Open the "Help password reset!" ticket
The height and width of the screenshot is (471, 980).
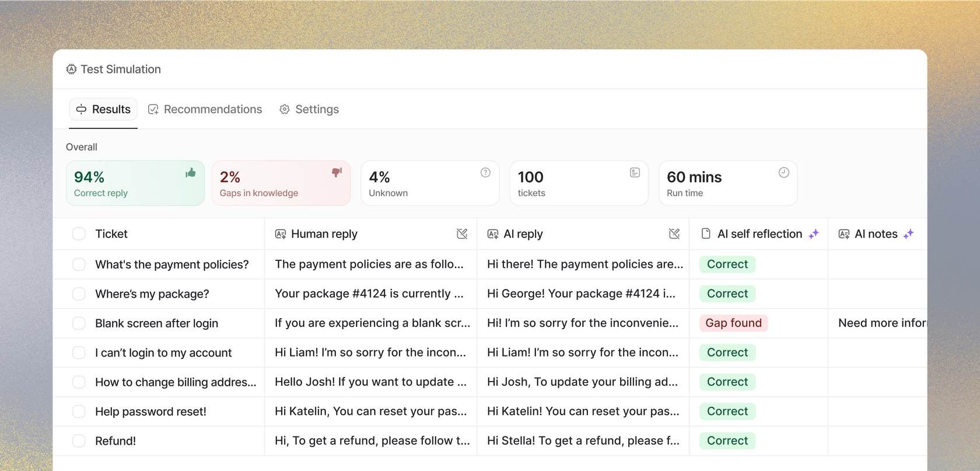pyautogui.click(x=150, y=412)
